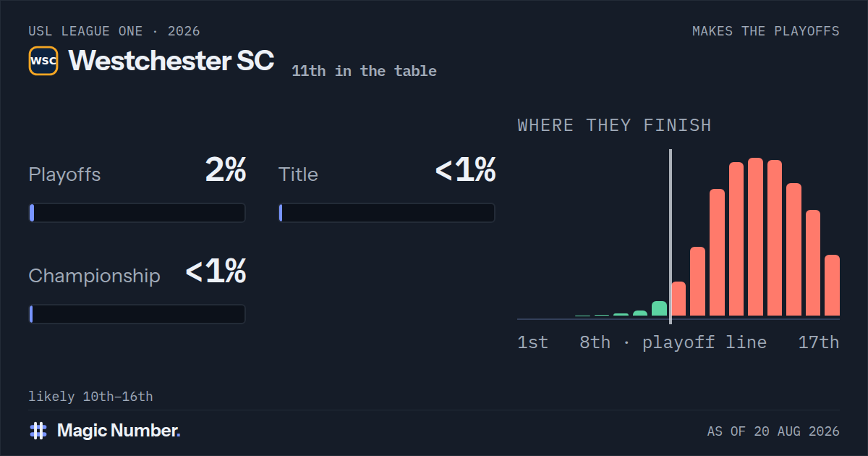
Task: Click the 2% Playoffs percentage value
Action: coord(226,171)
